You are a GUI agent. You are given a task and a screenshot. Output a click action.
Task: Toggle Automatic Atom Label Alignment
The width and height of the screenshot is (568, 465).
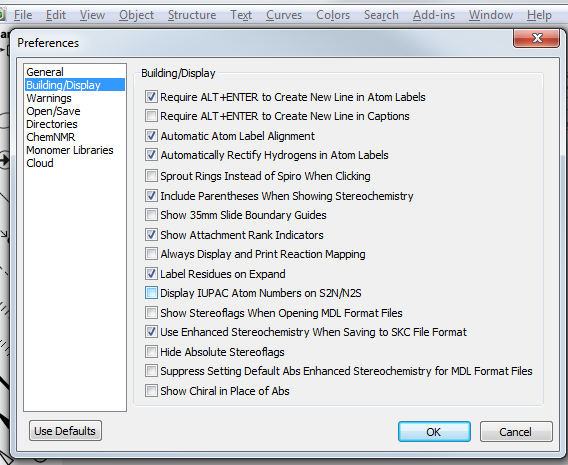(151, 136)
